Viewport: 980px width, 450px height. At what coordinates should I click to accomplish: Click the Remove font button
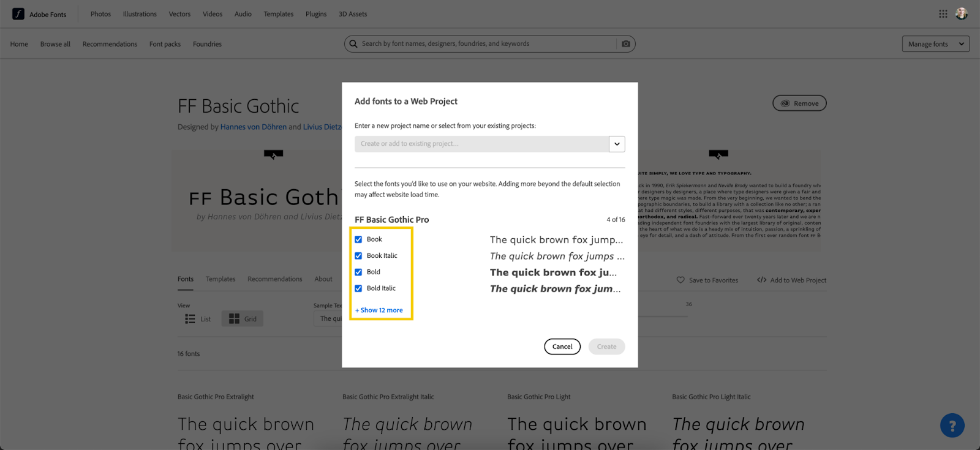[799, 103]
